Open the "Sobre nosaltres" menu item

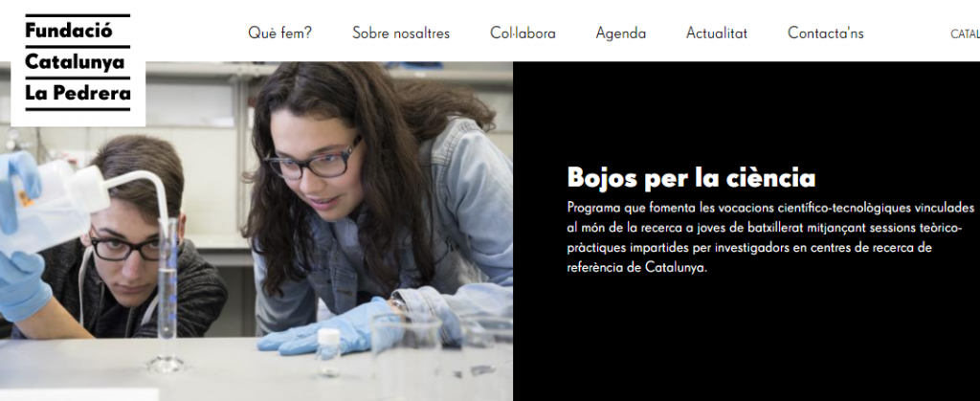pyautogui.click(x=401, y=33)
